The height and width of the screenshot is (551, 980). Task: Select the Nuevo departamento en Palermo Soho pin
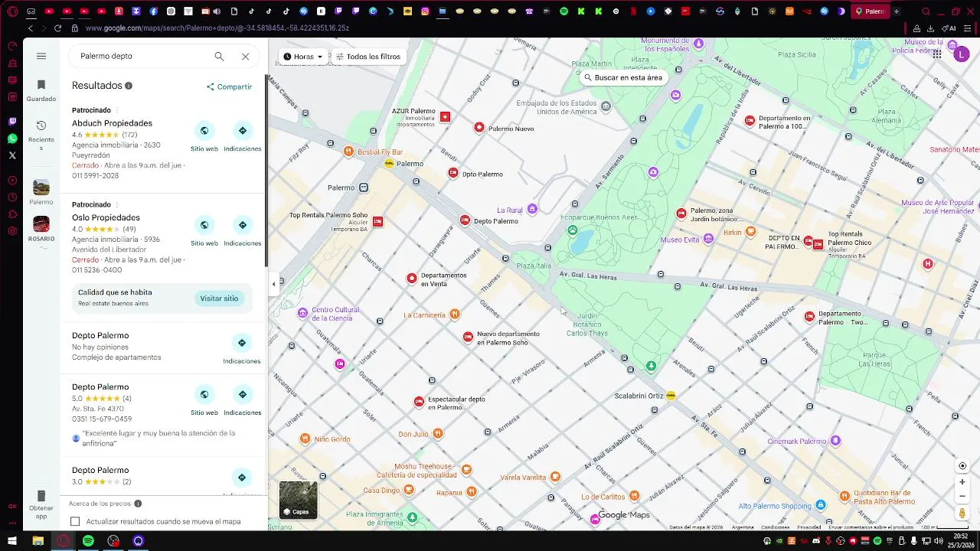click(x=469, y=337)
